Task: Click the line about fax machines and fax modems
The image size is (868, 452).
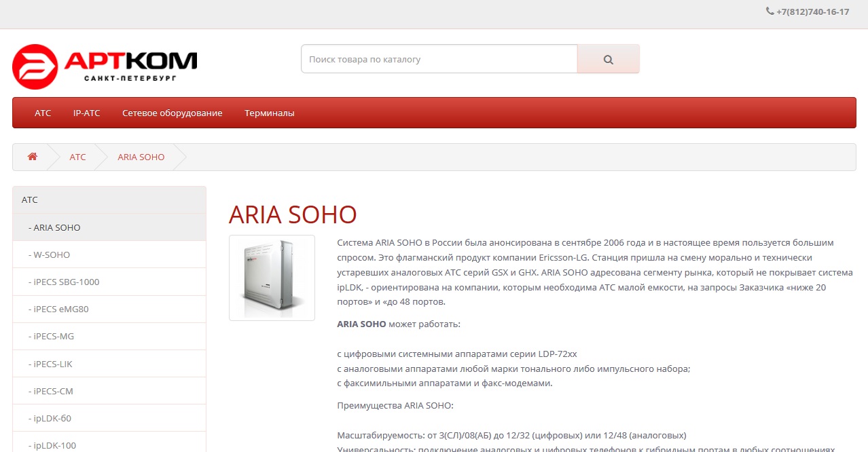Action: (445, 383)
